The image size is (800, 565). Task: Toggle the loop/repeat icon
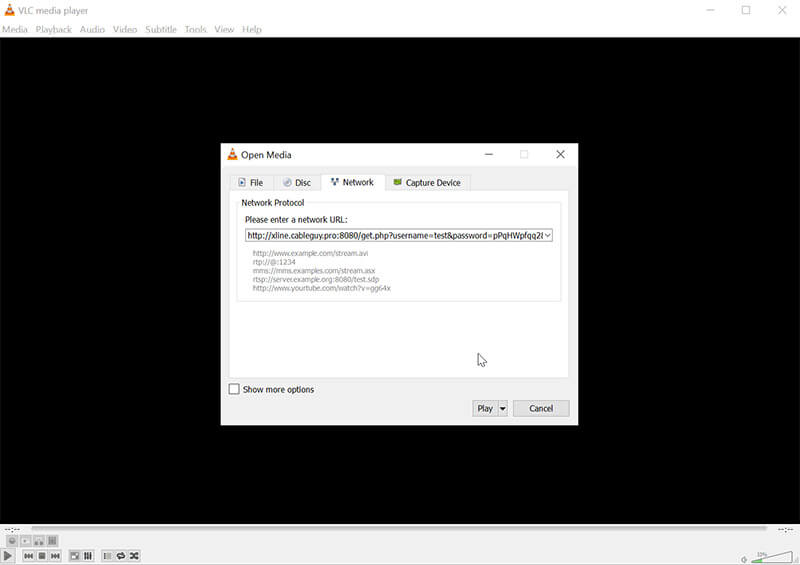[121, 556]
